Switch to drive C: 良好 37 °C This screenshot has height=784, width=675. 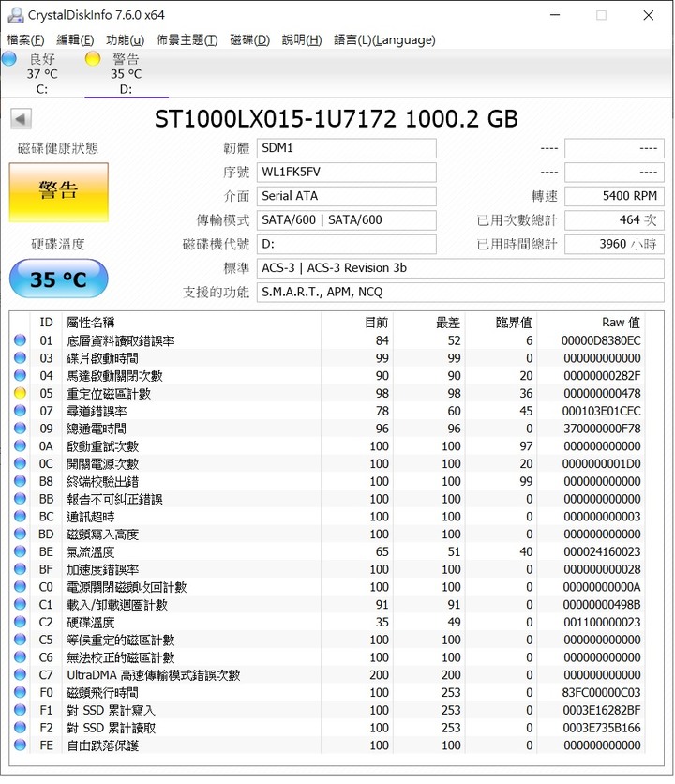click(x=42, y=74)
